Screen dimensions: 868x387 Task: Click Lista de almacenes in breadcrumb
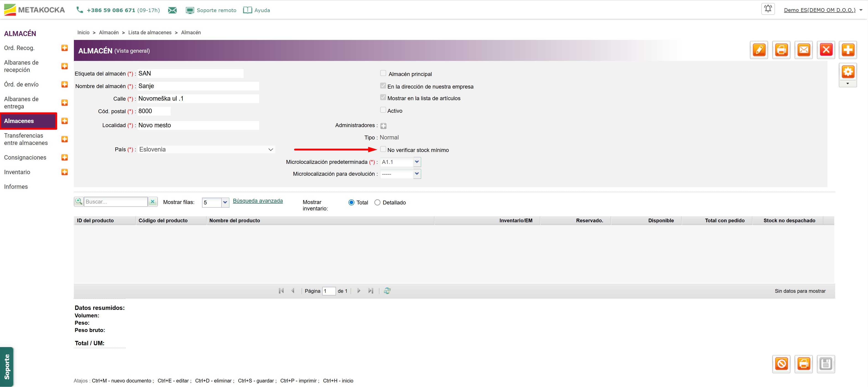click(150, 32)
